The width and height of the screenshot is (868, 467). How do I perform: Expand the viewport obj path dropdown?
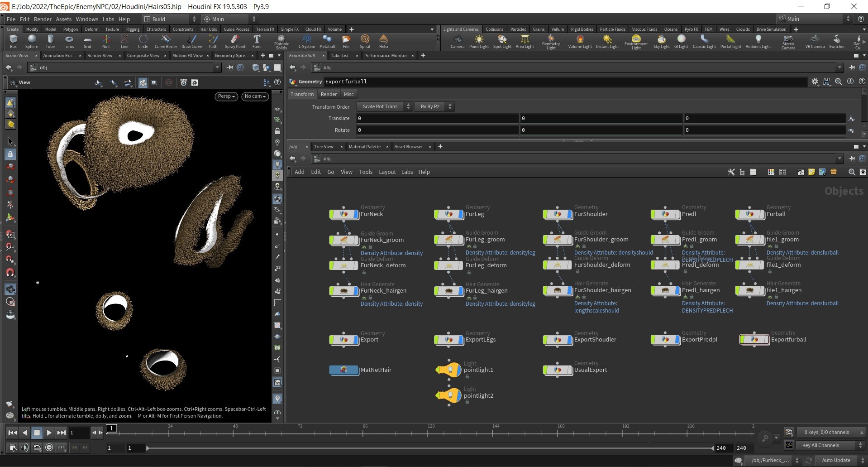click(217, 67)
